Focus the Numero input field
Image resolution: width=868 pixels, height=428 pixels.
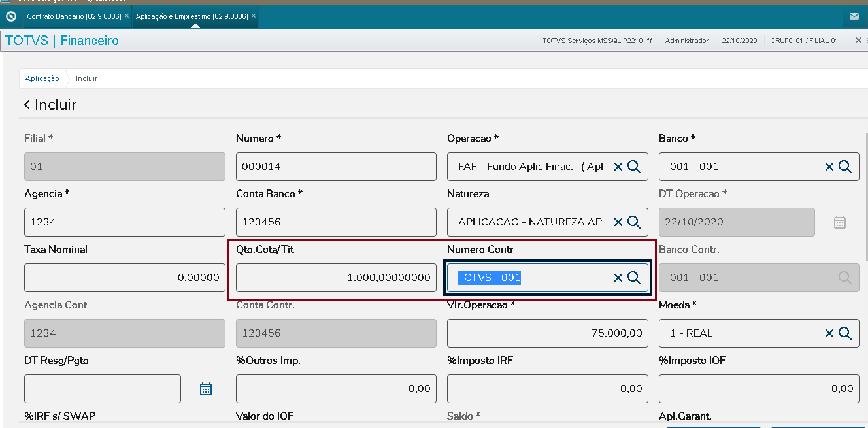335,167
